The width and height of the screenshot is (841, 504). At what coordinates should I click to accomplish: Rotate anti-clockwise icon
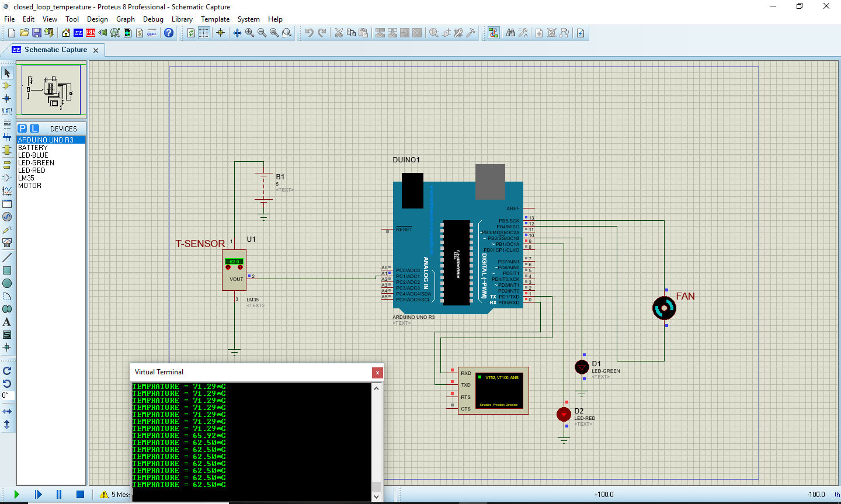coord(7,384)
